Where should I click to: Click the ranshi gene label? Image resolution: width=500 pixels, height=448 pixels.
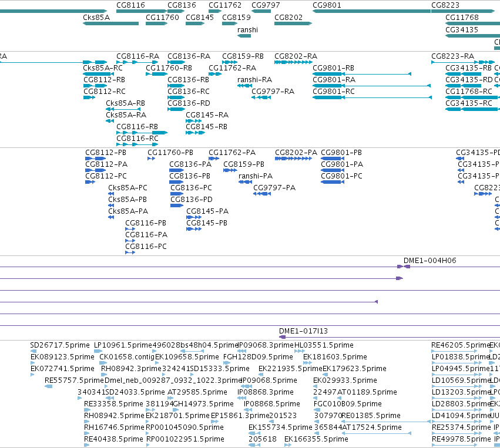click(247, 29)
